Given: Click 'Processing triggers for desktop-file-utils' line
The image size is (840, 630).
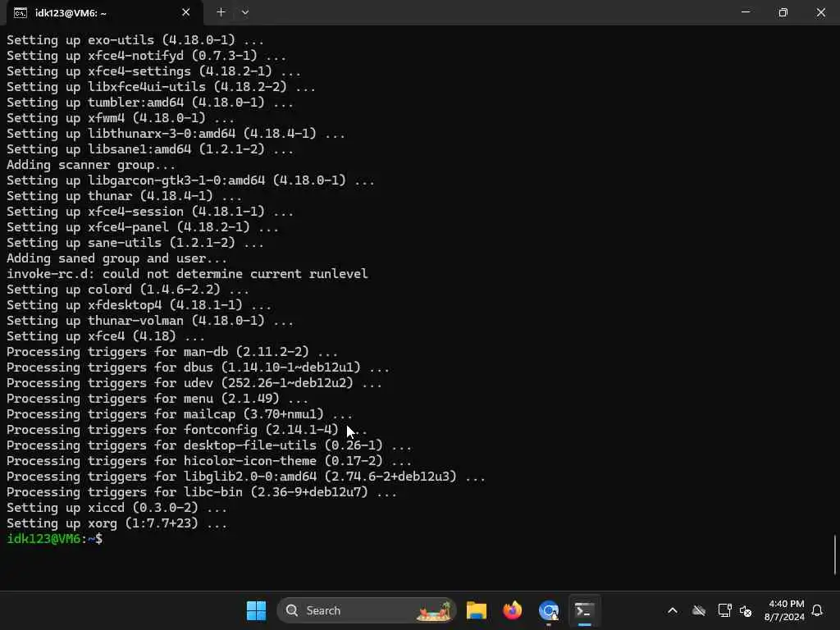Looking at the screenshot, I should pyautogui.click(x=209, y=445).
